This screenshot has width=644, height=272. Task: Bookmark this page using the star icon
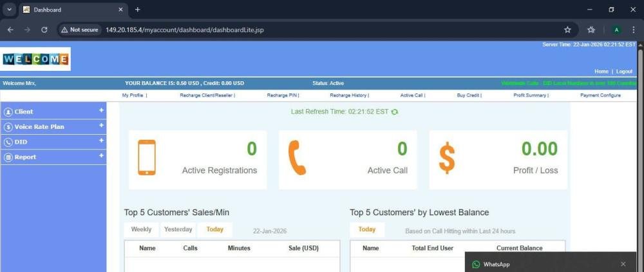(x=567, y=30)
